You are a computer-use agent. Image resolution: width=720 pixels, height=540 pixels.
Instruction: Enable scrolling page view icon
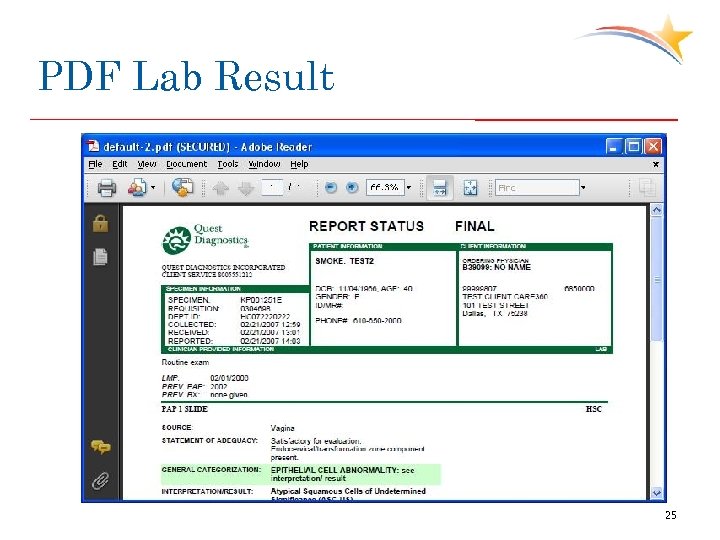coord(440,188)
